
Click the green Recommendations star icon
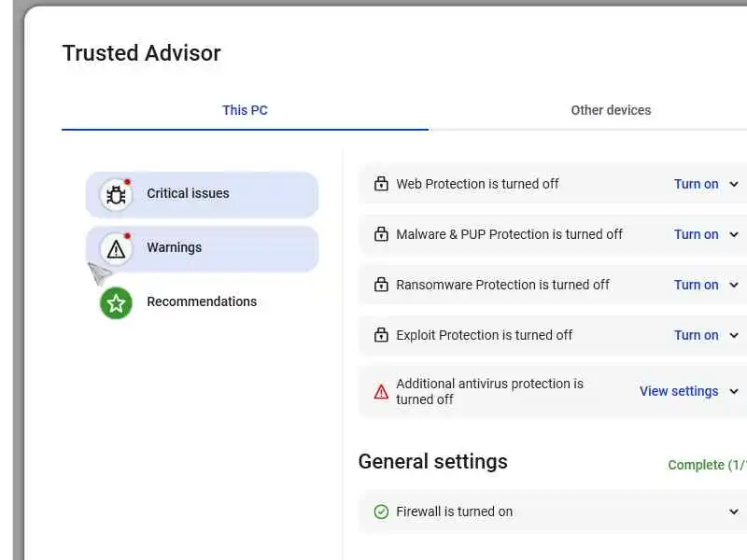116,302
